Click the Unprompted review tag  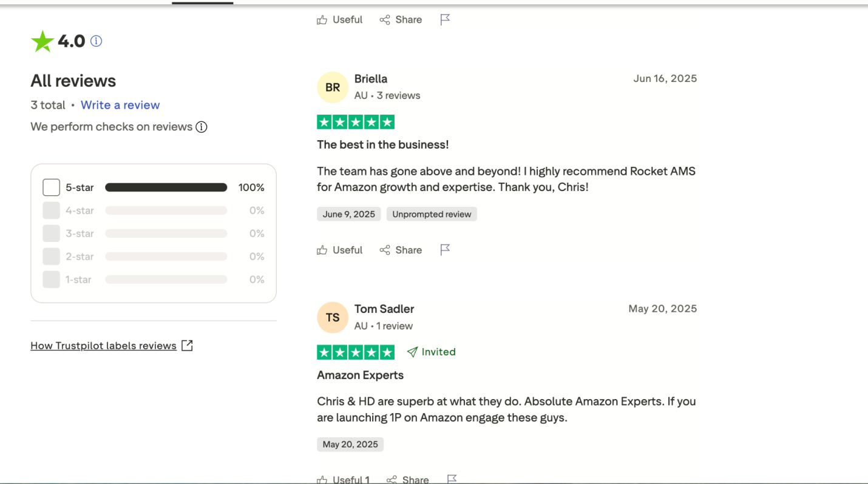click(x=432, y=214)
